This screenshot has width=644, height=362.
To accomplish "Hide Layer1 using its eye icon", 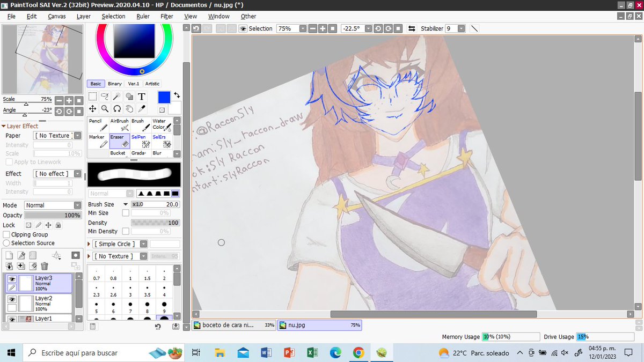I will (x=11, y=319).
